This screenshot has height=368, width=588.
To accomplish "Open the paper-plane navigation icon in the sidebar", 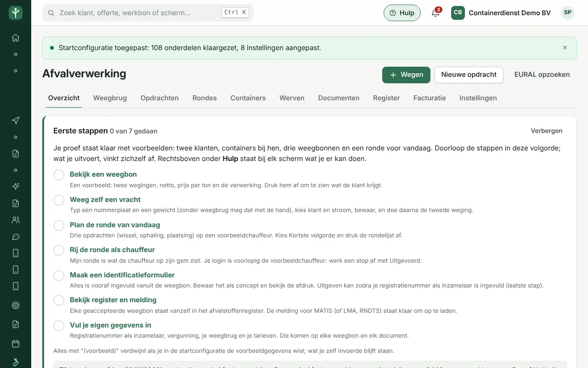I will (x=16, y=121).
